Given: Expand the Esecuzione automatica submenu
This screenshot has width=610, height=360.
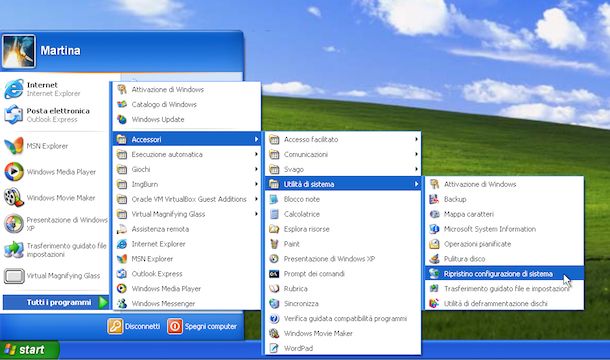Looking at the screenshot, I should click(x=187, y=155).
